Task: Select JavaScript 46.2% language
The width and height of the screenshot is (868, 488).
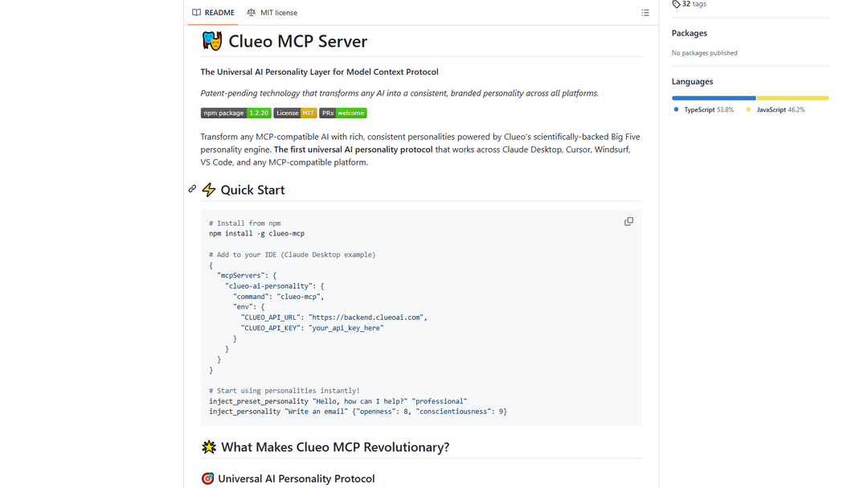Action: click(776, 109)
